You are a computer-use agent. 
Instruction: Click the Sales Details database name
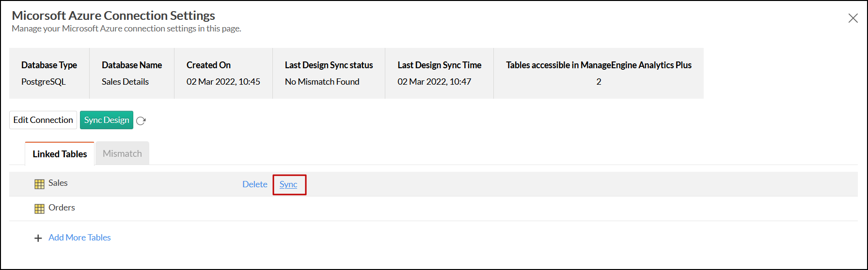click(x=125, y=82)
